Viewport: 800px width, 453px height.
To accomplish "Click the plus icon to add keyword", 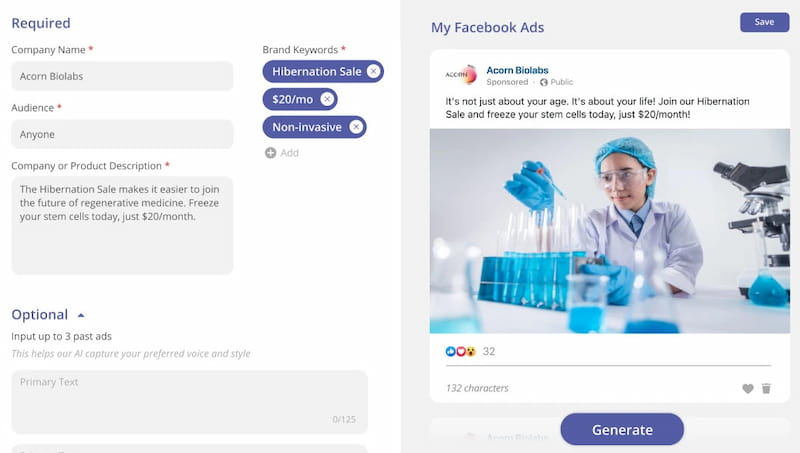I will [270, 153].
